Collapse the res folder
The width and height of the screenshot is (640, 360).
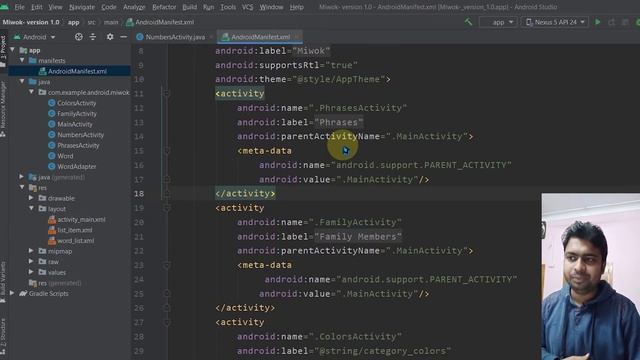click(x=22, y=187)
